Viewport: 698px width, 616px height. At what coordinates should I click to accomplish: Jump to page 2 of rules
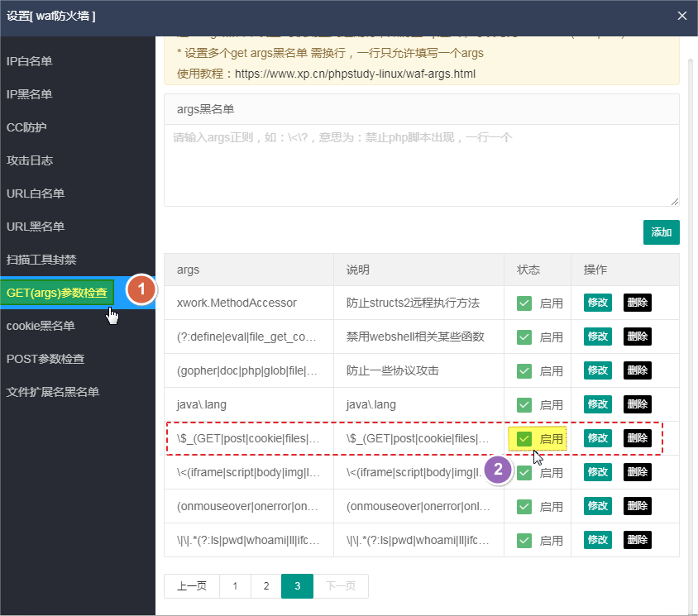point(266,586)
